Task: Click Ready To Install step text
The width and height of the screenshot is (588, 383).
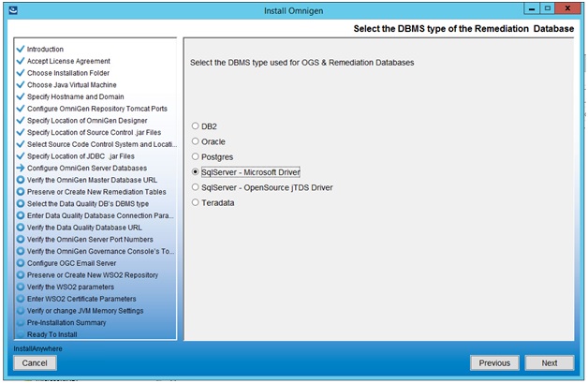Action: tap(52, 334)
